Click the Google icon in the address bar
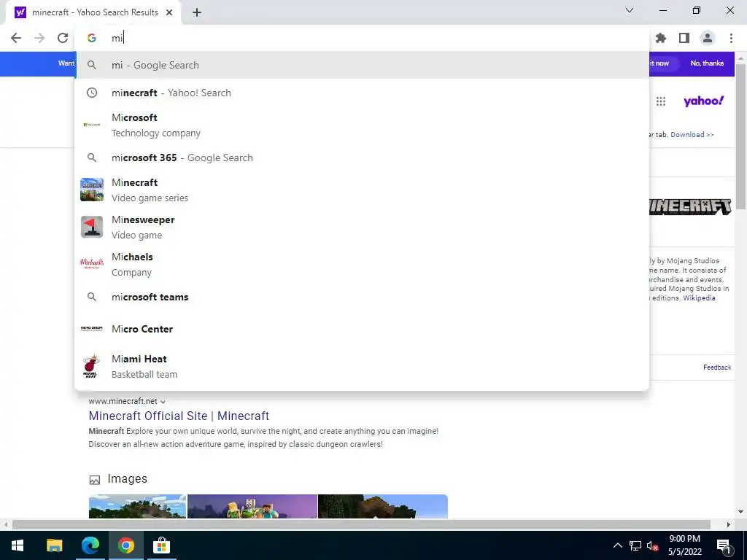 [x=92, y=38]
